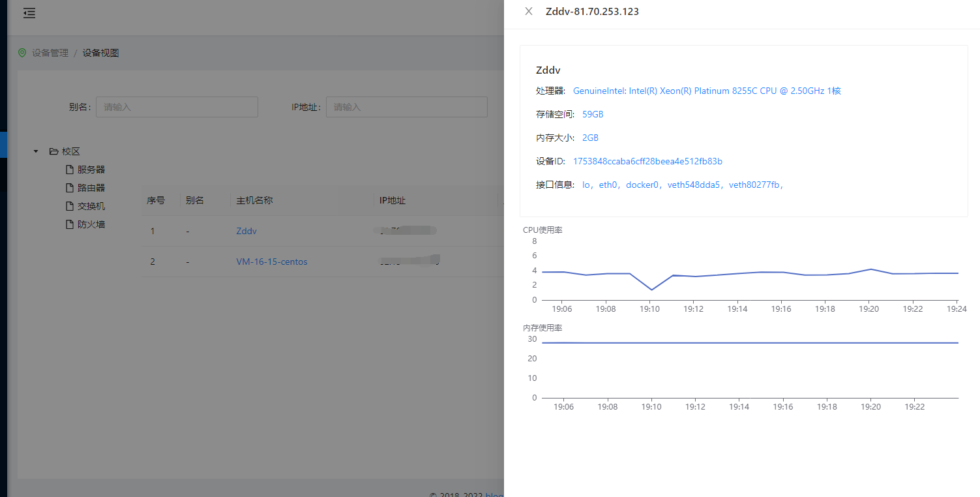Collapse the 校区 tree node arrow
980x497 pixels.
click(x=36, y=151)
